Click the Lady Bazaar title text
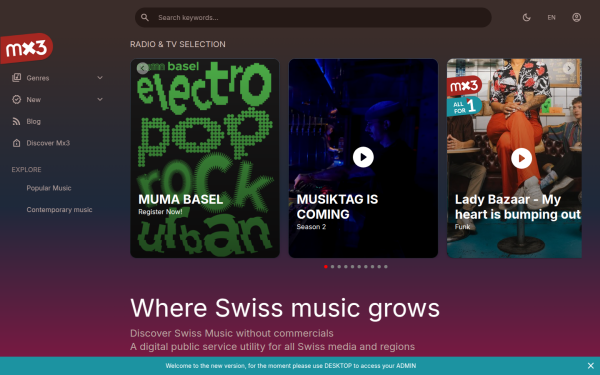This screenshot has height=375, width=600. [x=518, y=207]
